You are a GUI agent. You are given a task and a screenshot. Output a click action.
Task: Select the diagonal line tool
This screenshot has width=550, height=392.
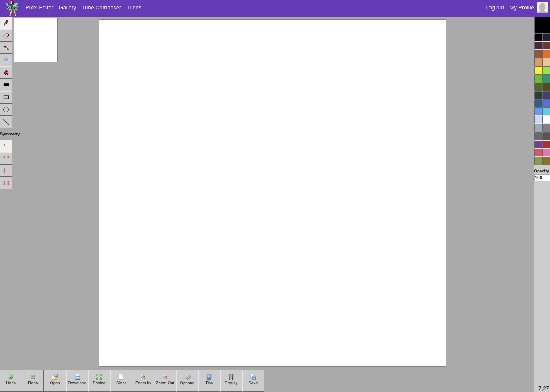point(6,122)
